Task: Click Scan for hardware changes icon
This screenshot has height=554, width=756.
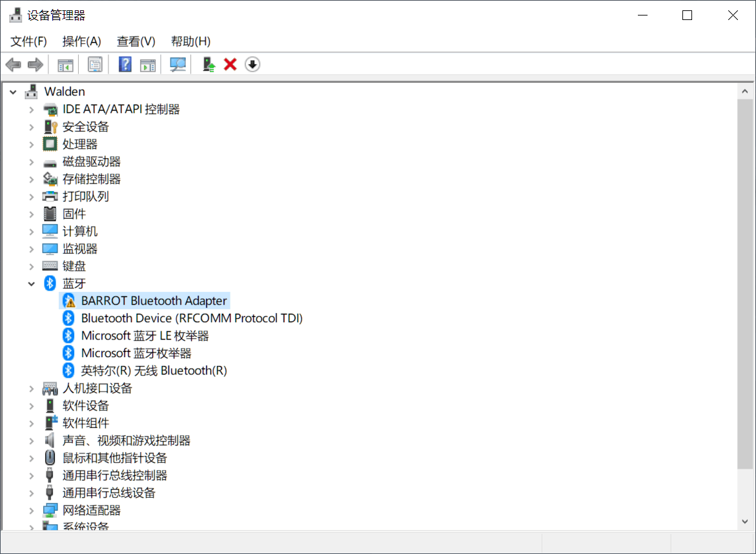Action: coord(178,64)
